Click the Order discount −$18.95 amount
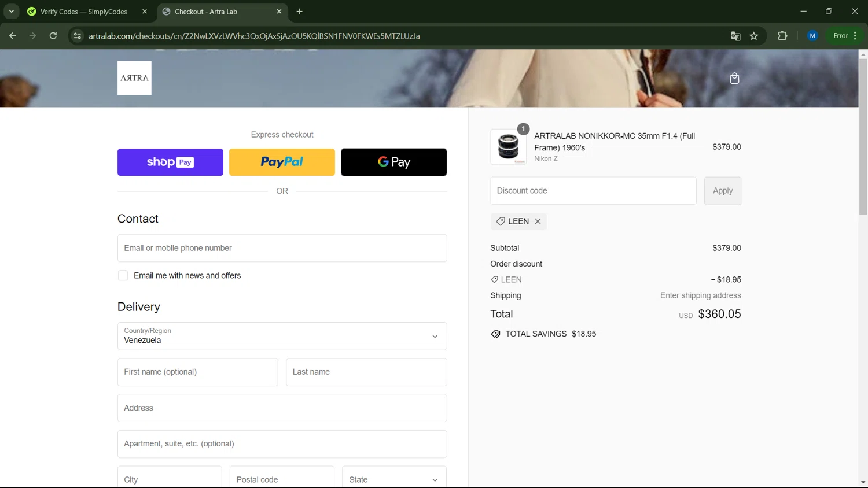 pos(726,280)
